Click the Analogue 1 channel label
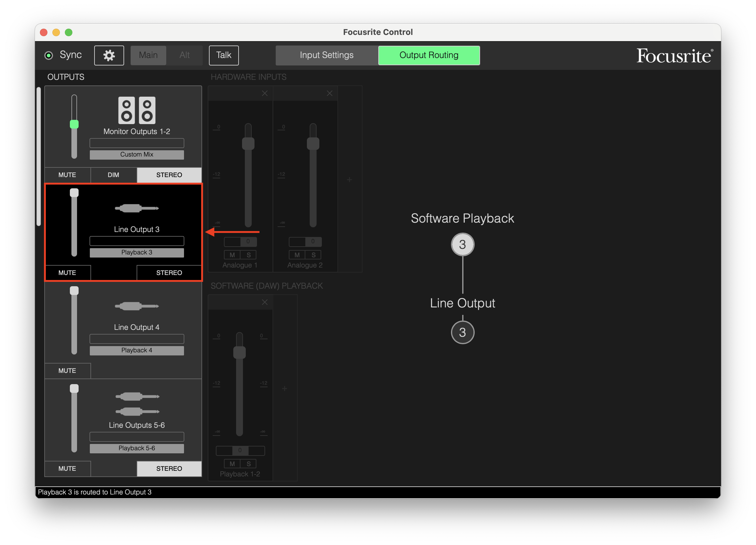Screen dimensions: 756x545 [x=240, y=265]
